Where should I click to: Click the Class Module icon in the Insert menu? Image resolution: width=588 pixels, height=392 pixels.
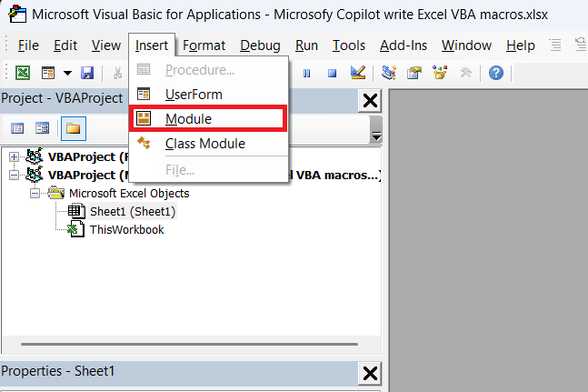tap(144, 143)
